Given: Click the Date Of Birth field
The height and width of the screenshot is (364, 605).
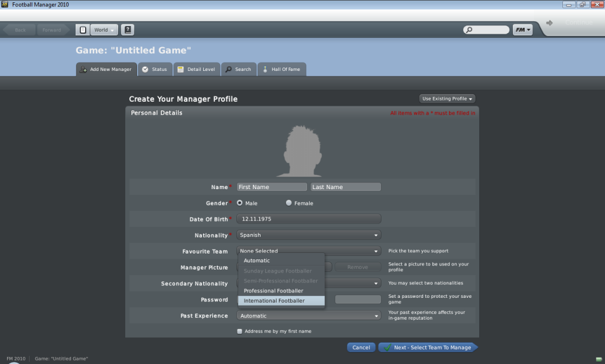Looking at the screenshot, I should (x=308, y=219).
